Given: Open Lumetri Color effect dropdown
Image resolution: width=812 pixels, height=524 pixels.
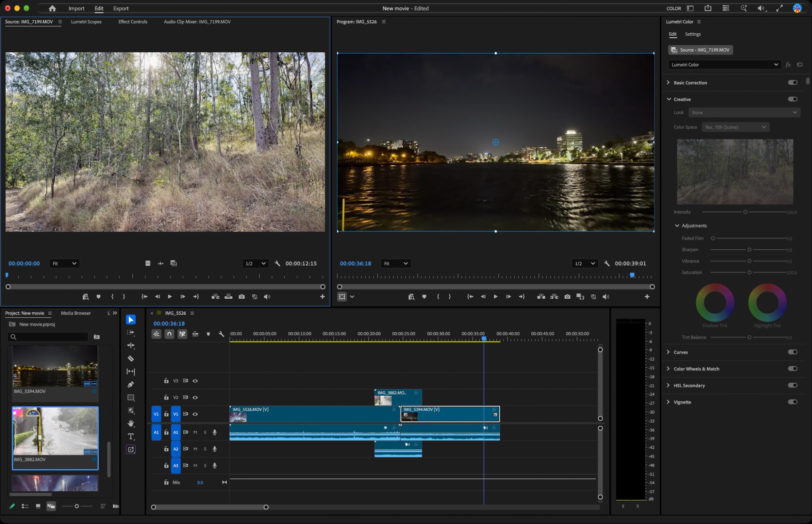Looking at the screenshot, I should [725, 65].
